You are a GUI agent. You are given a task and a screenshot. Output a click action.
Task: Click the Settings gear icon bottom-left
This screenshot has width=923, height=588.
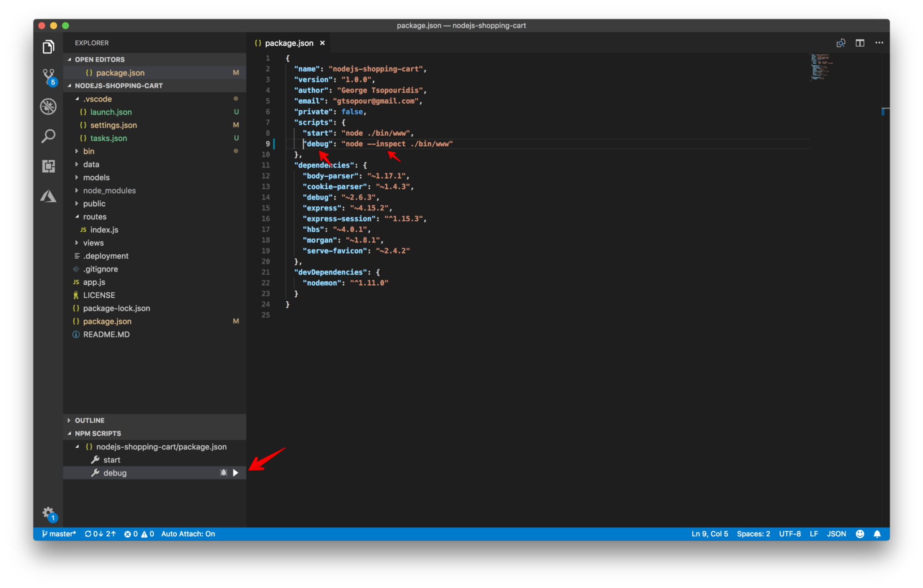[x=48, y=512]
